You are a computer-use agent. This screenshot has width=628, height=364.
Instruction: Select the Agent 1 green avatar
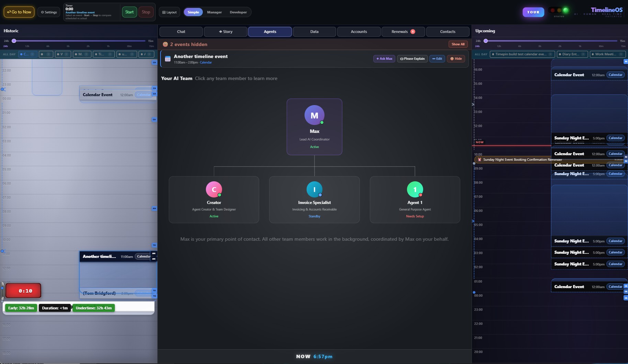[415, 190]
